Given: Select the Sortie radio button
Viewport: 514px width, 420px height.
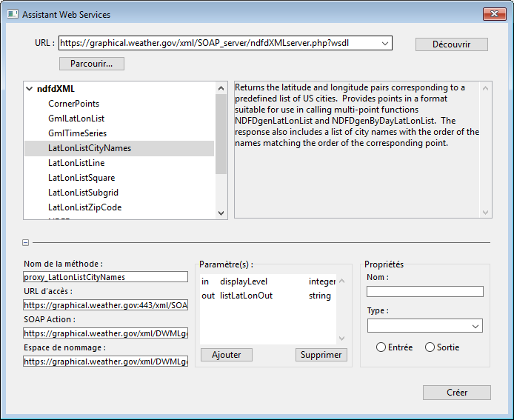Looking at the screenshot, I should click(x=430, y=347).
